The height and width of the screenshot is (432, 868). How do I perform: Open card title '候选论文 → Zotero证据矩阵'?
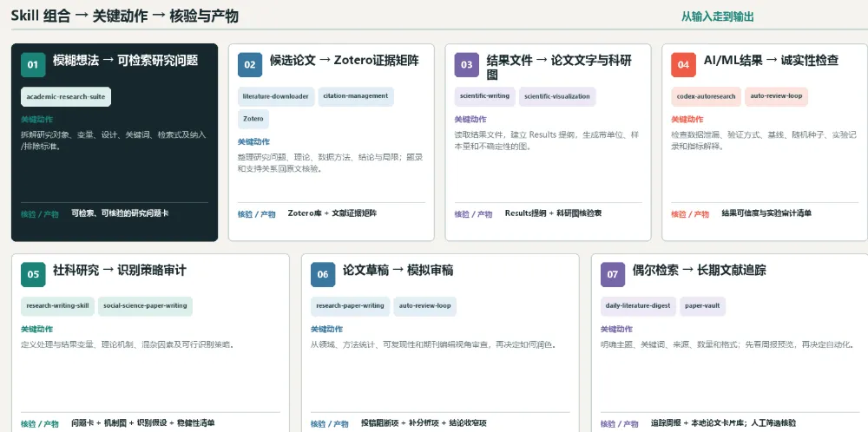(345, 61)
